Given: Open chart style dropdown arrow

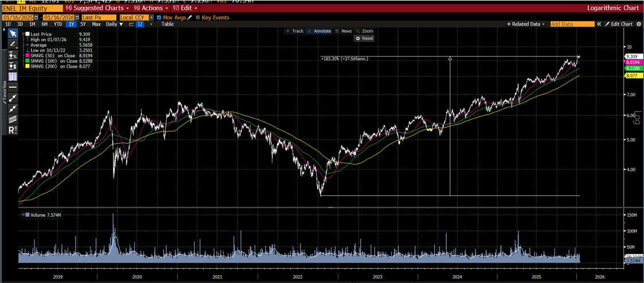Looking at the screenshot, I should [x=151, y=24].
